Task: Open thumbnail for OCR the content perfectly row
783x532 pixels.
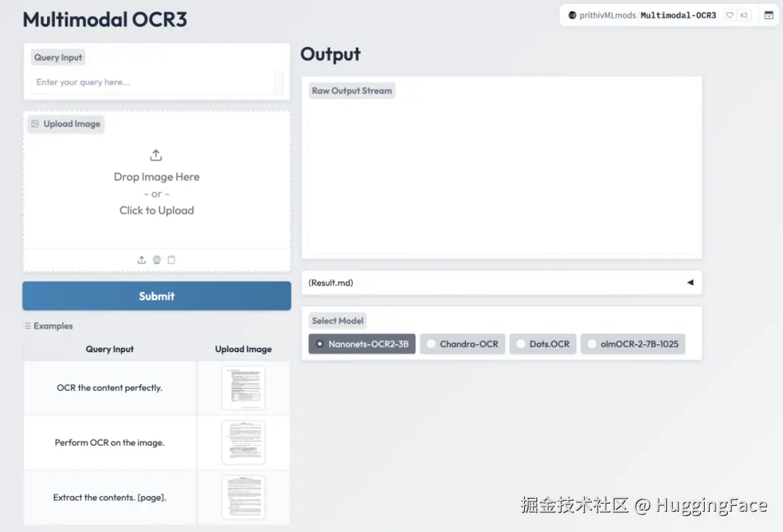Action: click(x=243, y=388)
